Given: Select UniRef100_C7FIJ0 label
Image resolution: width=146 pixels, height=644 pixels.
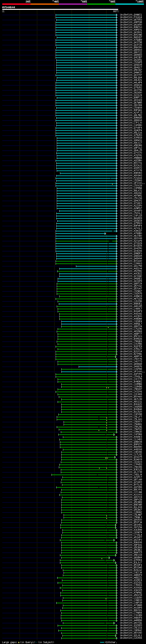Looking at the screenshot, I should (131, 123).
